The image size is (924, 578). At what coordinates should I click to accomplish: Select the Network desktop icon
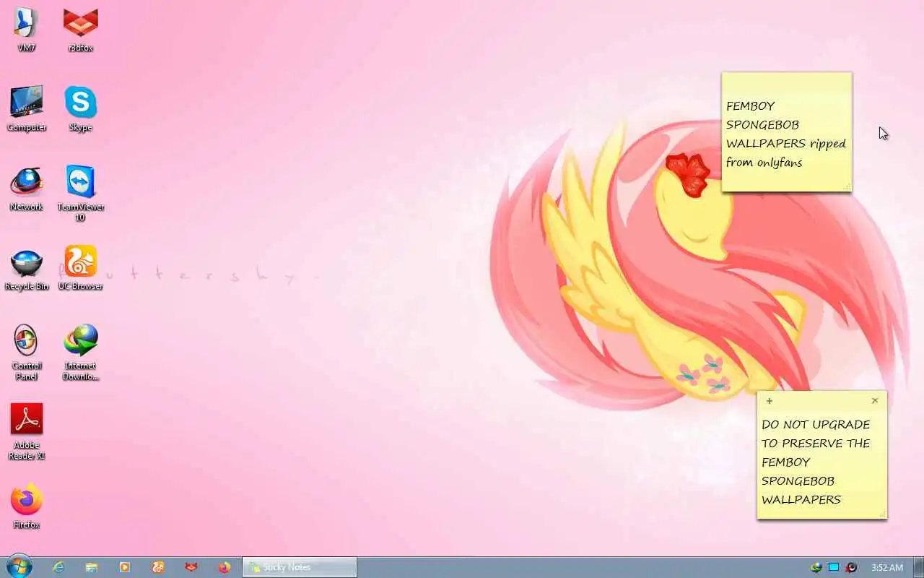(27, 189)
